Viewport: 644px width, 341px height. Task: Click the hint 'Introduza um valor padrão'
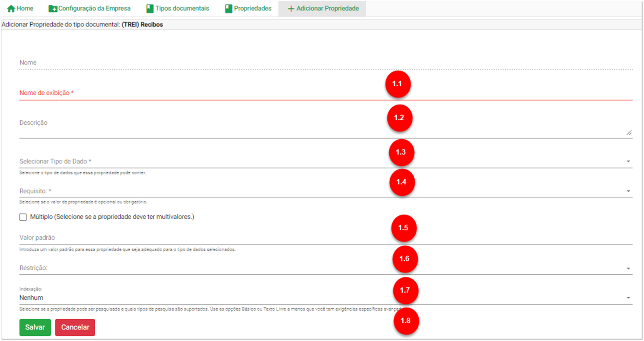(127, 249)
